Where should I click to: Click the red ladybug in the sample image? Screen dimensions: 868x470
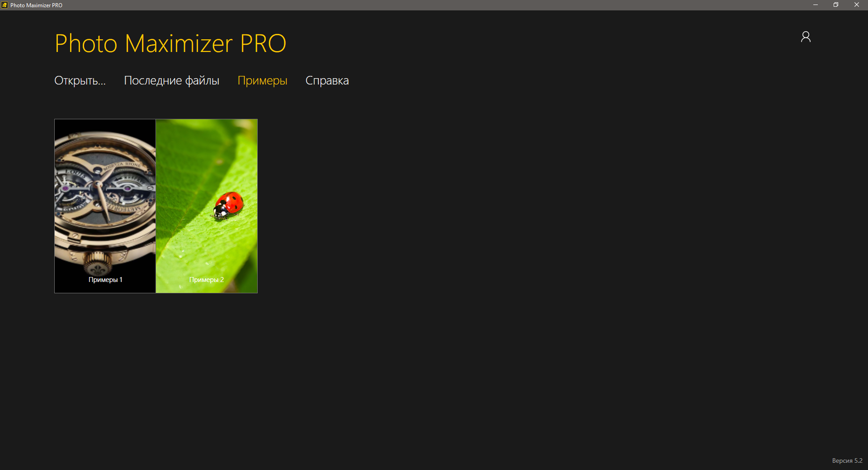click(228, 206)
